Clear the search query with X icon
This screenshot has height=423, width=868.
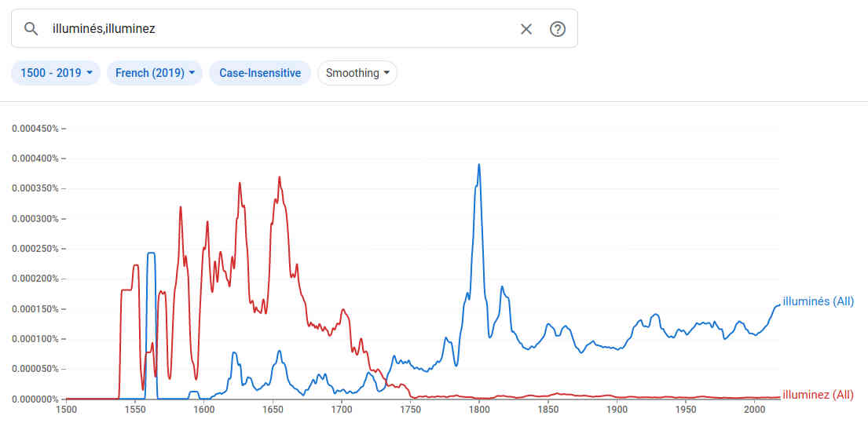[x=526, y=29]
